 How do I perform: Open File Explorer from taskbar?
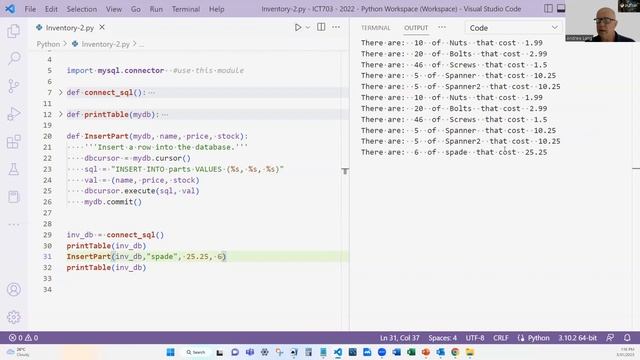pyautogui.click(x=470, y=352)
